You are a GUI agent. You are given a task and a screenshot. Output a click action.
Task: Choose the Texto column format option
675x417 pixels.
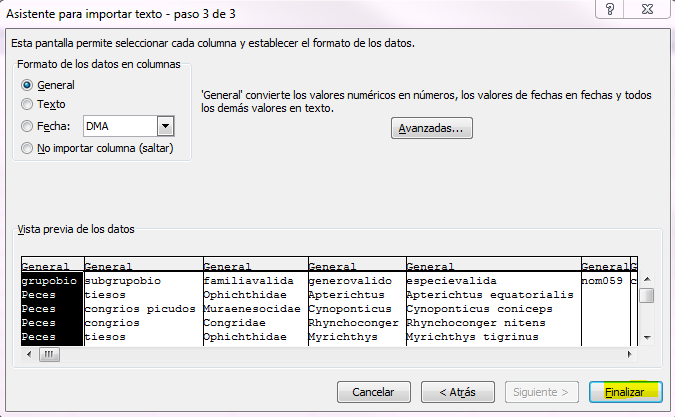pos(27,104)
